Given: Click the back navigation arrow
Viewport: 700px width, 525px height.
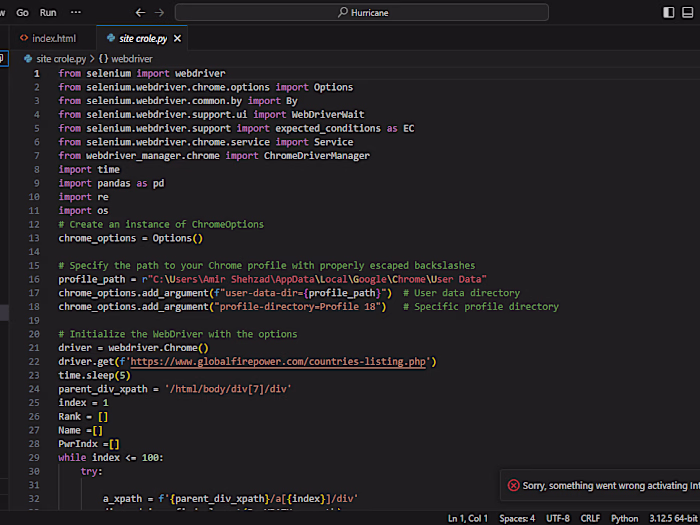Looking at the screenshot, I should click(140, 13).
